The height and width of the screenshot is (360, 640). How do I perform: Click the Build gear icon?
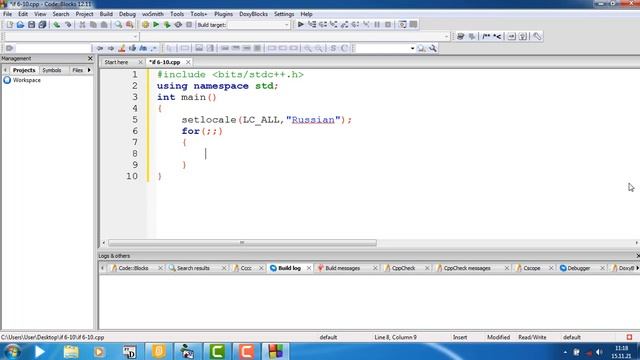point(145,25)
